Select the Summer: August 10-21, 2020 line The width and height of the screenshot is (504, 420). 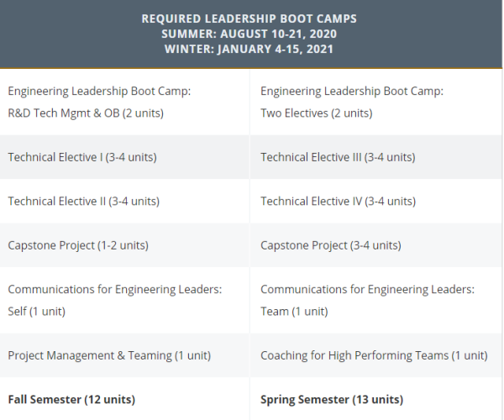[249, 34]
